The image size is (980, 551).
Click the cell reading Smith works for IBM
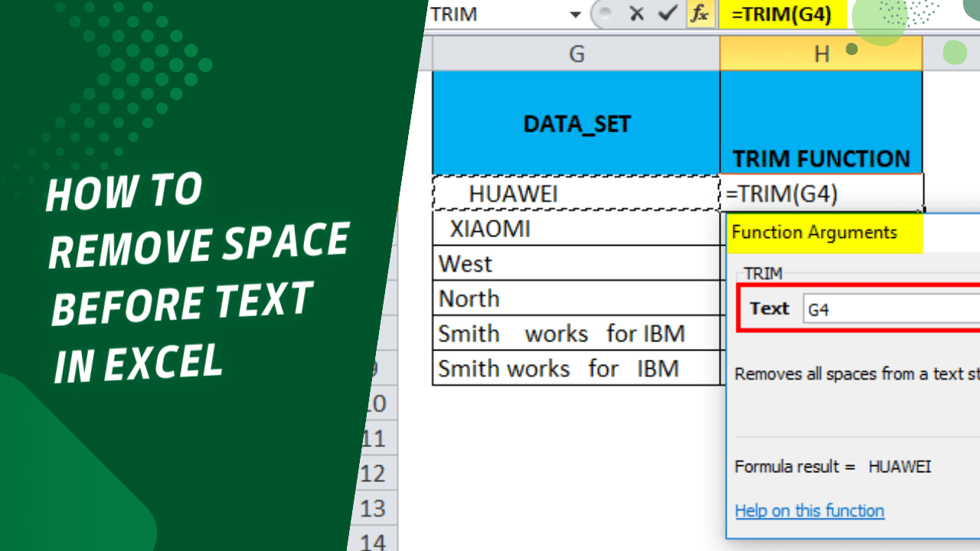560,333
